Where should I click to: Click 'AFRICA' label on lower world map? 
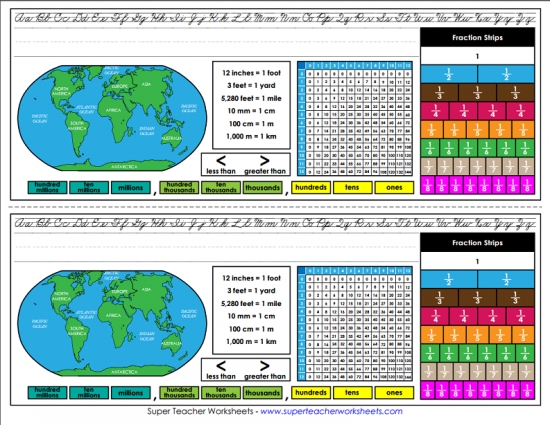click(113, 315)
